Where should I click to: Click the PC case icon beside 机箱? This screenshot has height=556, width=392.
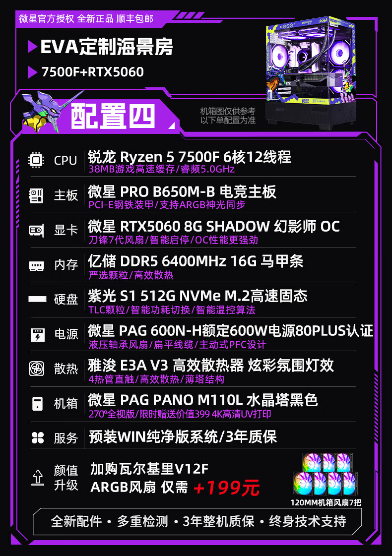click(x=37, y=404)
